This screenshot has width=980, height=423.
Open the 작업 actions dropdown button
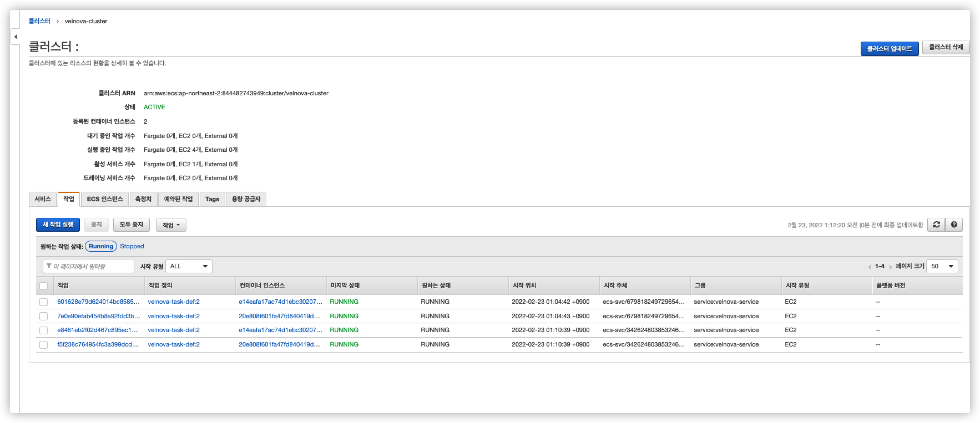[x=171, y=225]
